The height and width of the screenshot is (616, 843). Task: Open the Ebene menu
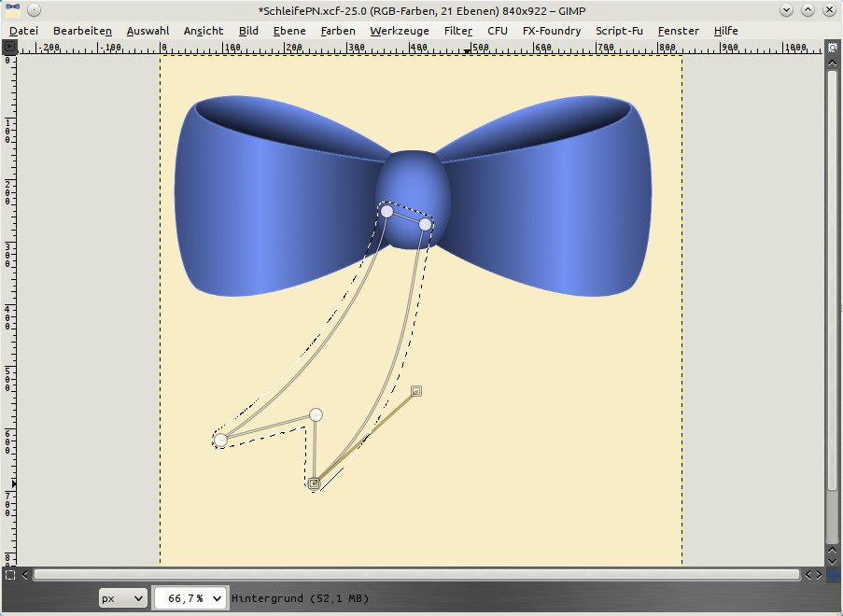(288, 31)
